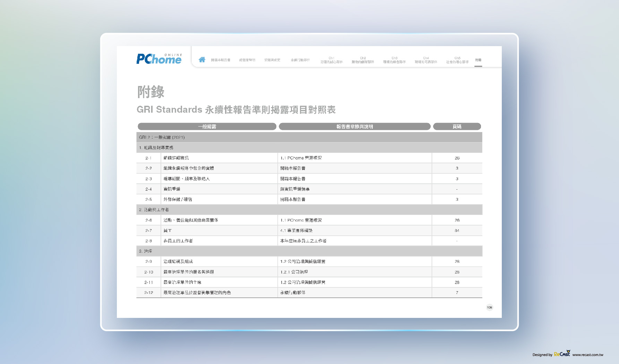Click the disclosure code 2-7
The width and height of the screenshot is (619, 364).
tap(148, 231)
